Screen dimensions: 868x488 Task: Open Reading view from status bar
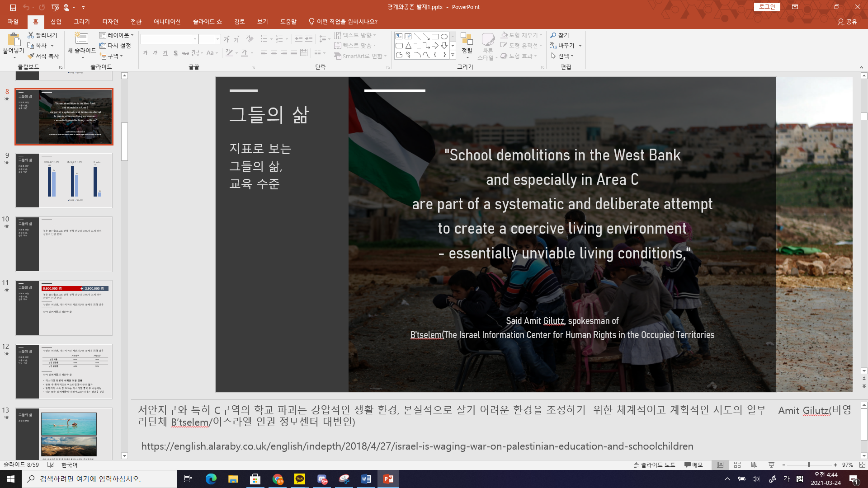pos(755,465)
